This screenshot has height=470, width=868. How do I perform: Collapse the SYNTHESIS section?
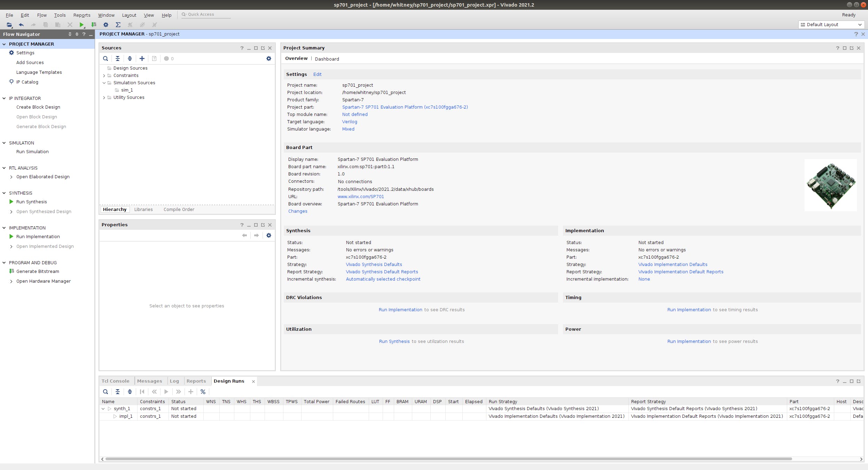4,193
